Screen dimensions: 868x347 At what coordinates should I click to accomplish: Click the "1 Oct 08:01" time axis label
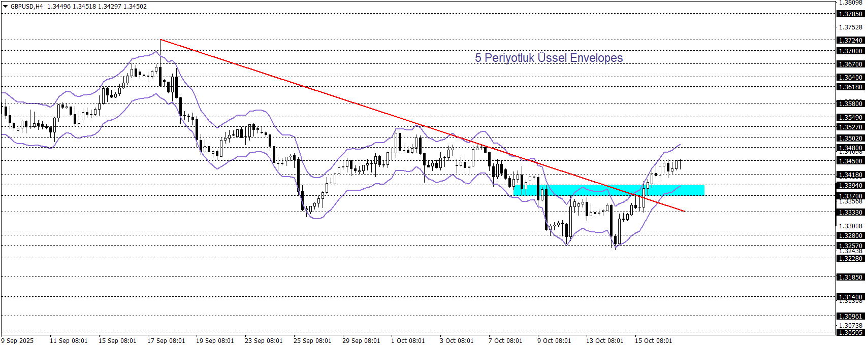pyautogui.click(x=408, y=341)
